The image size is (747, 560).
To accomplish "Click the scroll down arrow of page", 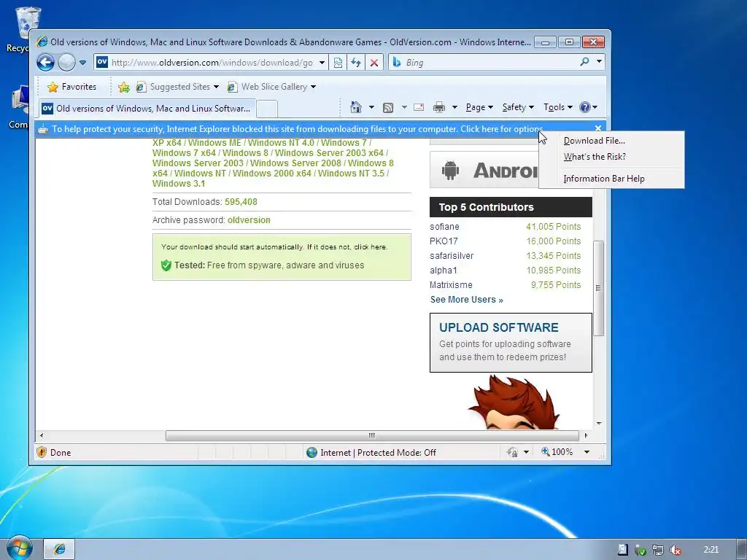I will click(599, 424).
